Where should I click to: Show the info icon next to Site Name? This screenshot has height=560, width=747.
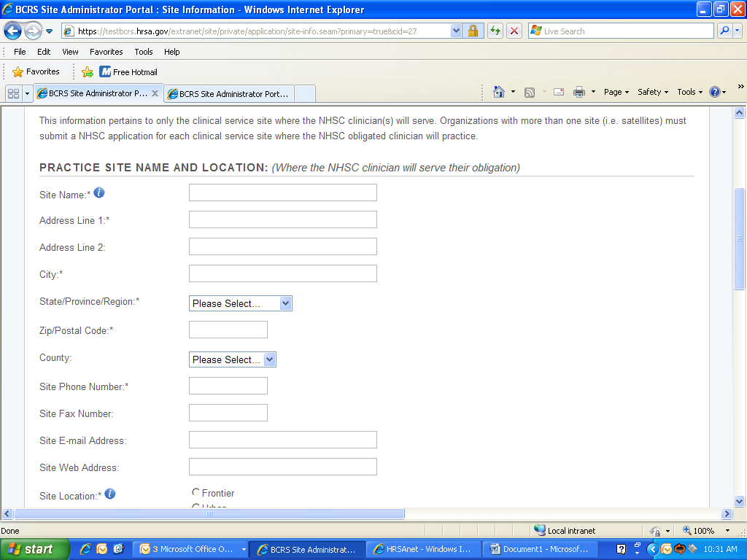[99, 192]
